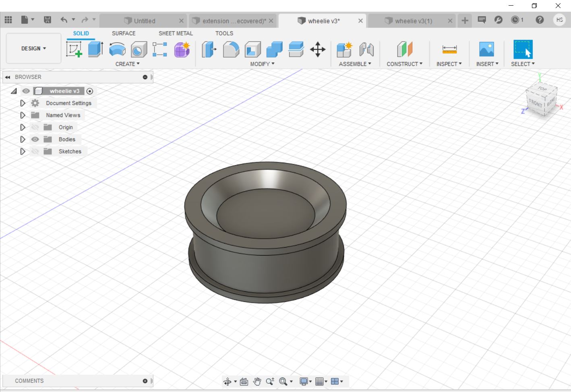Select the Create Sketch tool
The width and height of the screenshot is (571, 392).
[x=74, y=50]
